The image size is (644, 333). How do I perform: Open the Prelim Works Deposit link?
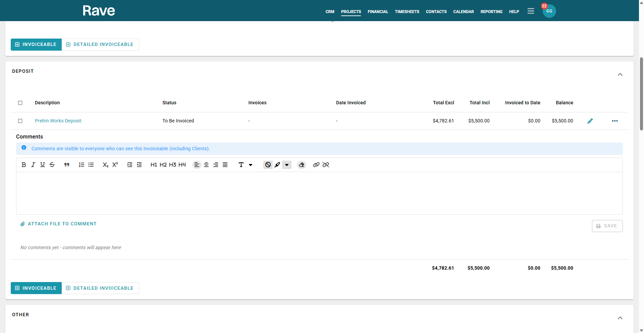(x=58, y=121)
